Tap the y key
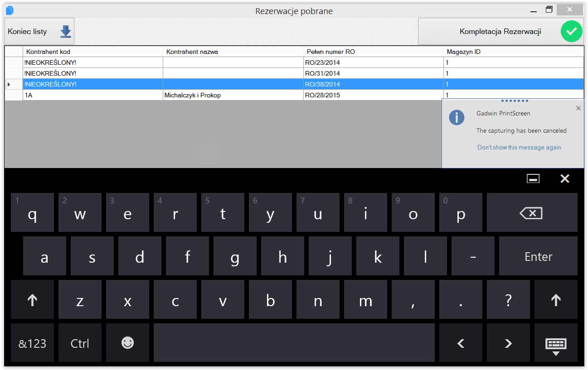Screen dimensions: 588x370 coord(270,212)
